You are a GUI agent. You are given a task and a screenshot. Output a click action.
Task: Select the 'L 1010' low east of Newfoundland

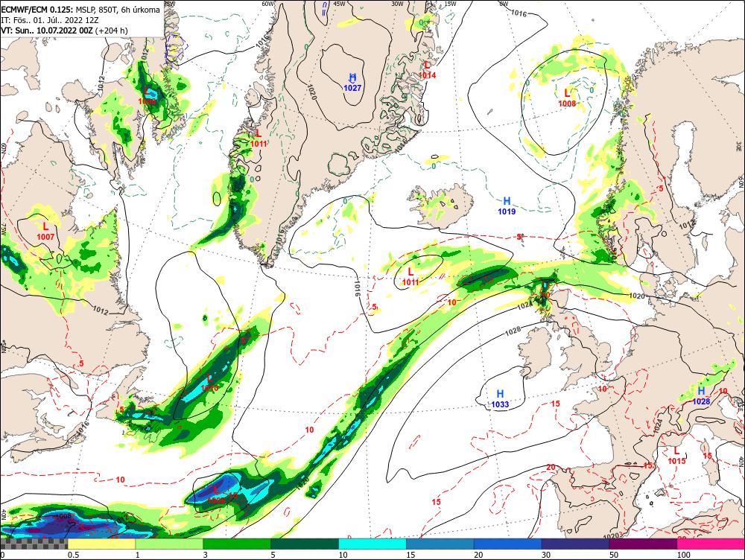coord(209,383)
